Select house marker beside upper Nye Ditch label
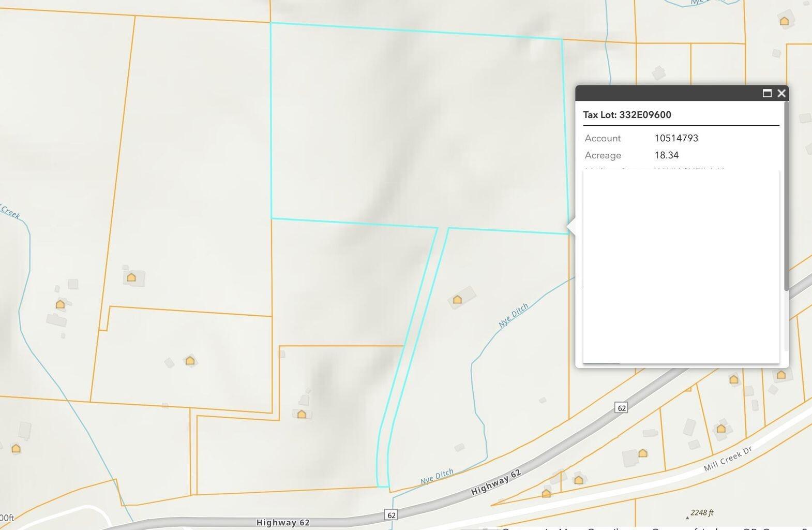The height and width of the screenshot is (530, 812). click(457, 300)
